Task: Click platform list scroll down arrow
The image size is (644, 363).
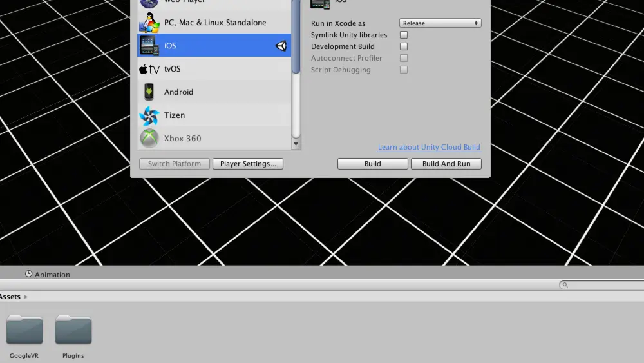Action: pyautogui.click(x=296, y=144)
